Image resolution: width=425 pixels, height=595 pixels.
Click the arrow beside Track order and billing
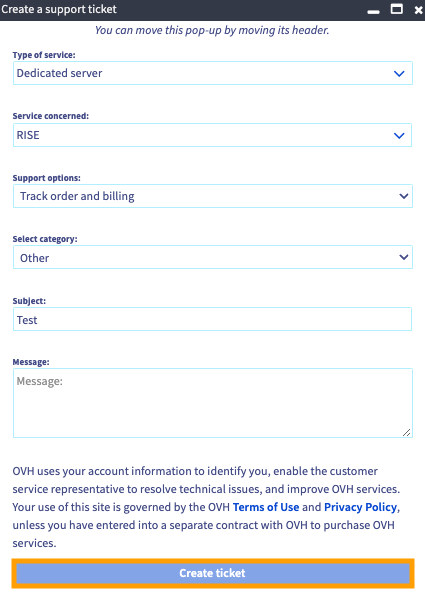coord(404,196)
